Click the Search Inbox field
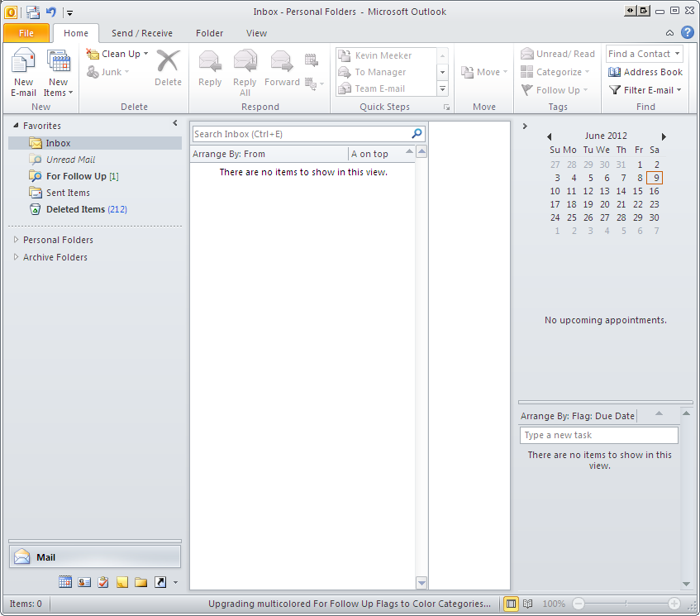The height and width of the screenshot is (616, 700). click(x=301, y=134)
